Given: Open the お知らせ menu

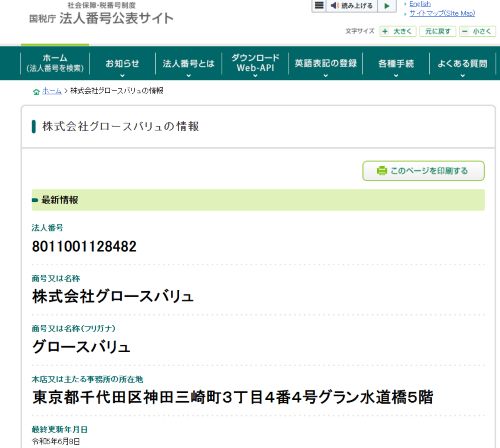Looking at the screenshot, I should [x=122, y=63].
